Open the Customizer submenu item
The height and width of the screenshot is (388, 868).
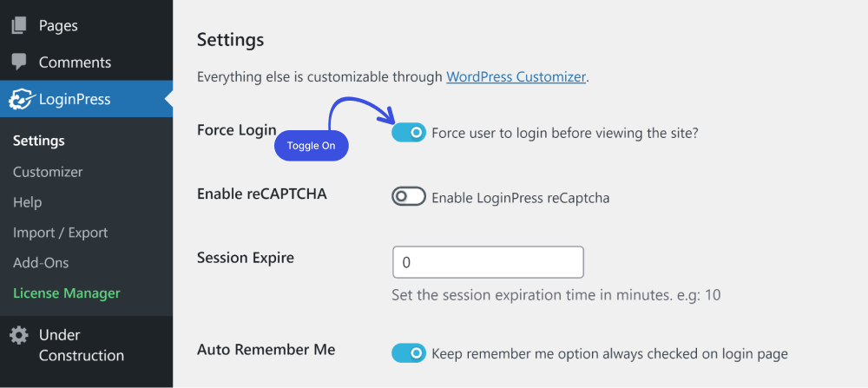click(48, 172)
